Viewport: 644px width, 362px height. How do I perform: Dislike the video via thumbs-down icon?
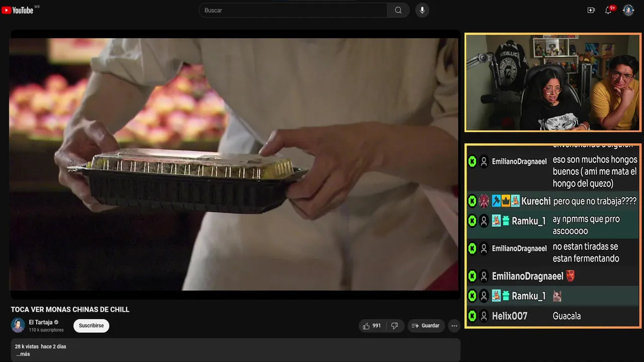click(394, 326)
